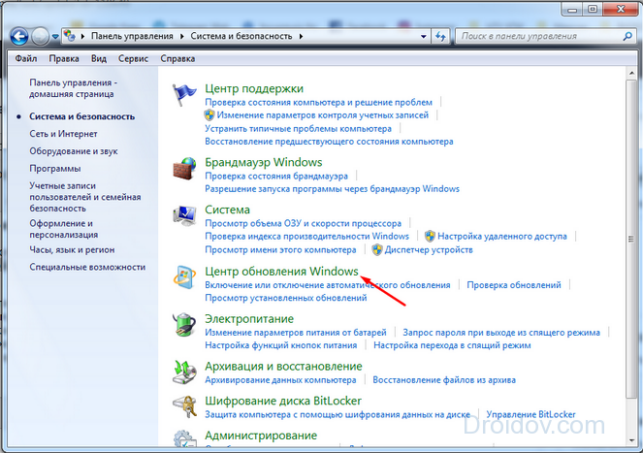This screenshot has width=643, height=453.
Task: Select Оформление и персонализация in sidebar
Action: pos(64,229)
